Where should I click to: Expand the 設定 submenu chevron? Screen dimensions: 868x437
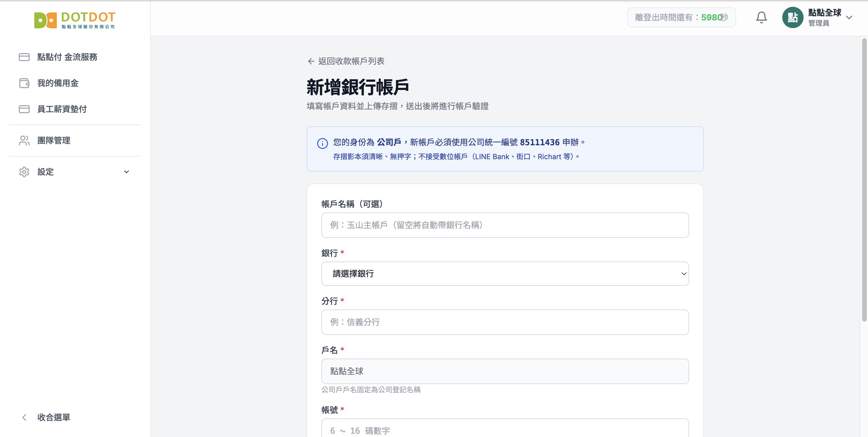tap(126, 172)
